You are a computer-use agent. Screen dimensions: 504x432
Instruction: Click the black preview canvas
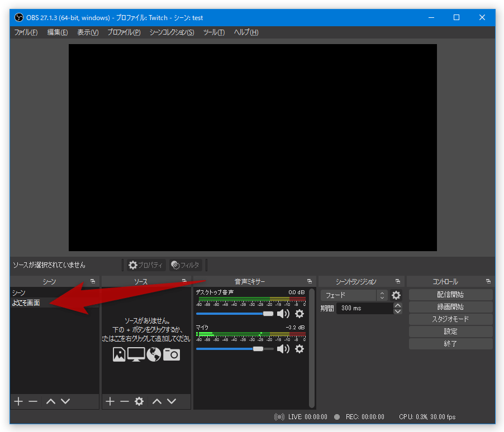tap(253, 147)
